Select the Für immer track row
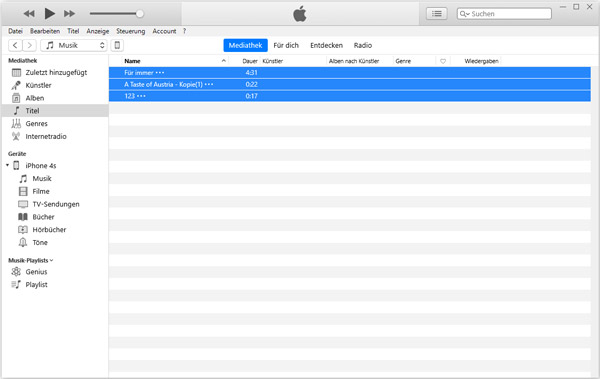Screen dimensions: 600x379 350,72
